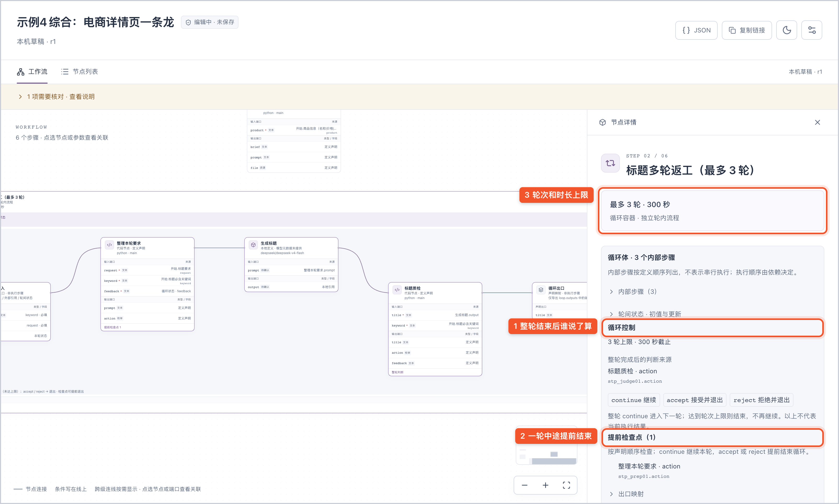This screenshot has width=839, height=504.
Task: Toggle dark mode moon icon
Action: (x=786, y=30)
